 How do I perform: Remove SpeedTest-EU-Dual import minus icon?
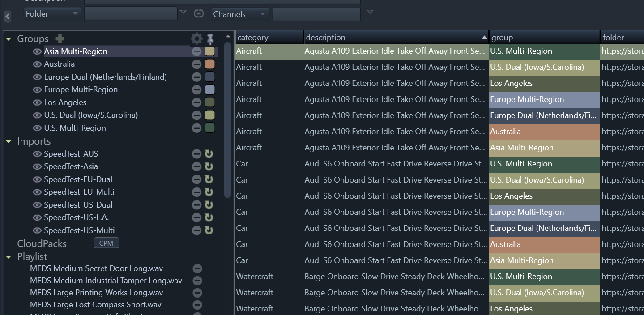tap(196, 179)
